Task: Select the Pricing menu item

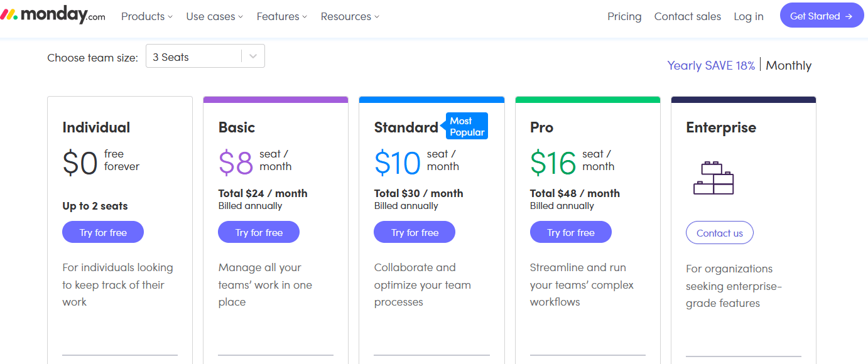Action: (624, 16)
